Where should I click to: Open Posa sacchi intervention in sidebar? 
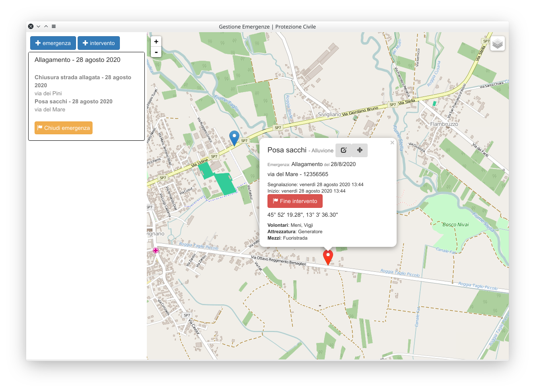(x=74, y=101)
